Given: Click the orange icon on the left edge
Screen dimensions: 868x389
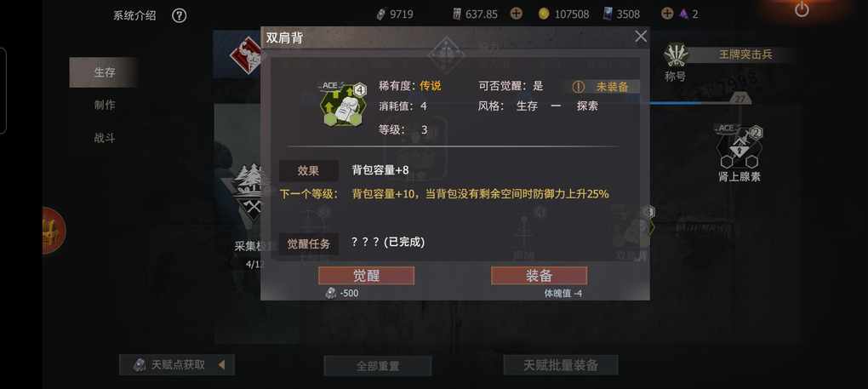Looking at the screenshot, I should [x=54, y=231].
